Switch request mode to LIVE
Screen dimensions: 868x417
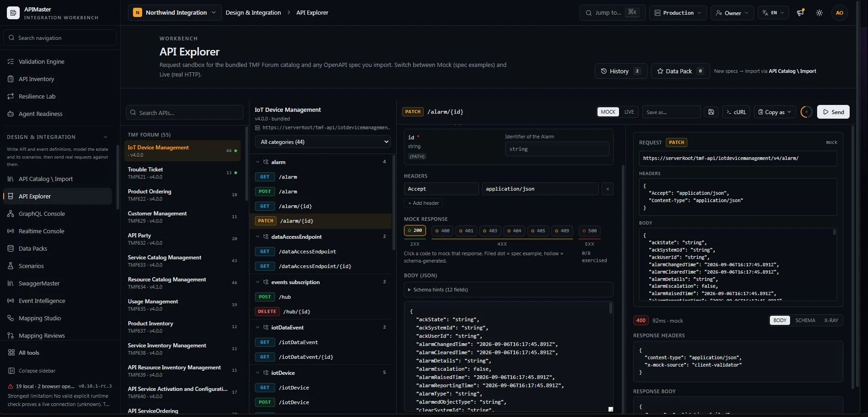[x=629, y=112]
